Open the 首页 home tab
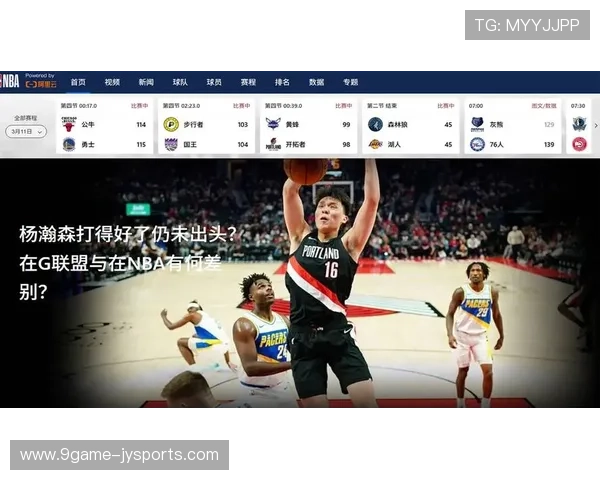This screenshot has width=600, height=480. 78,82
